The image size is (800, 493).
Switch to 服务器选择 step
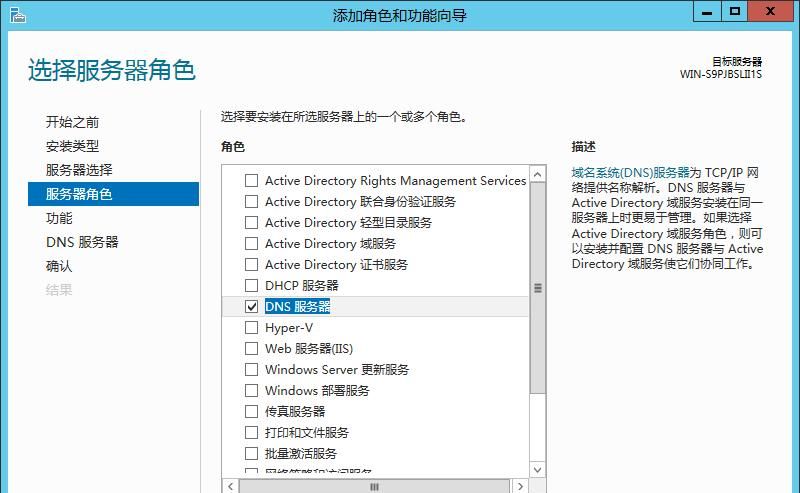[x=79, y=170]
